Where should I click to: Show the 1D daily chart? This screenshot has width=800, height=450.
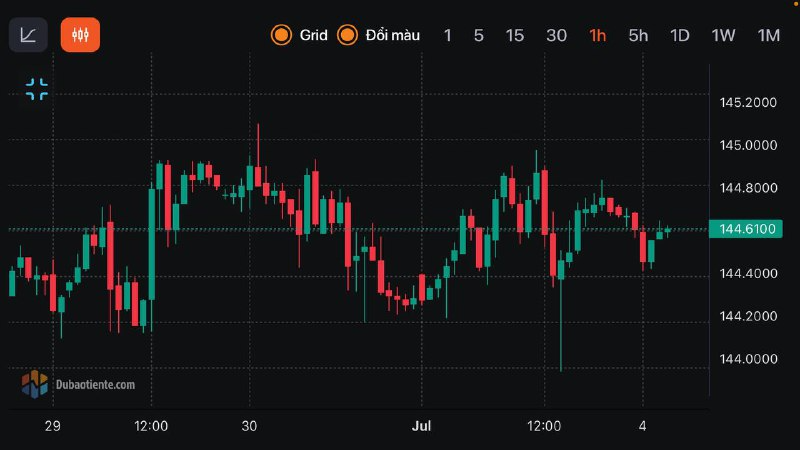click(x=680, y=36)
